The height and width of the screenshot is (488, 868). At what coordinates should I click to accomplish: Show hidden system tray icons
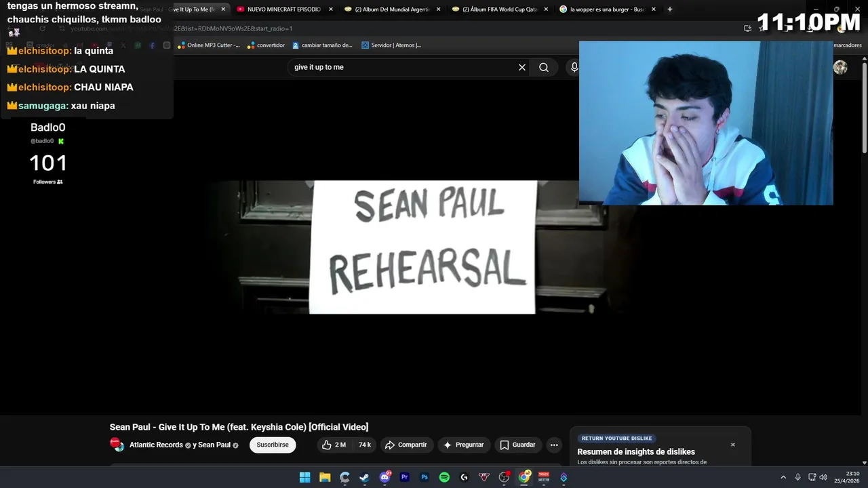click(783, 477)
